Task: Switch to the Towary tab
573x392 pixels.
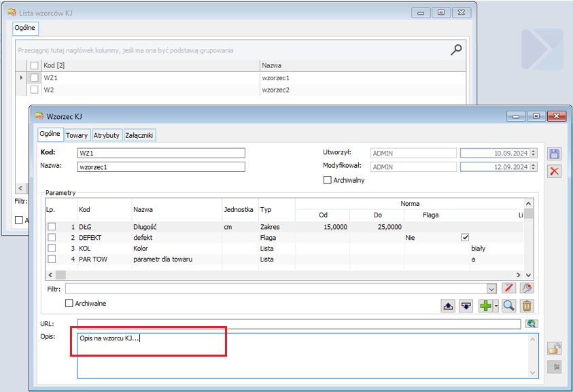Action: tap(77, 135)
